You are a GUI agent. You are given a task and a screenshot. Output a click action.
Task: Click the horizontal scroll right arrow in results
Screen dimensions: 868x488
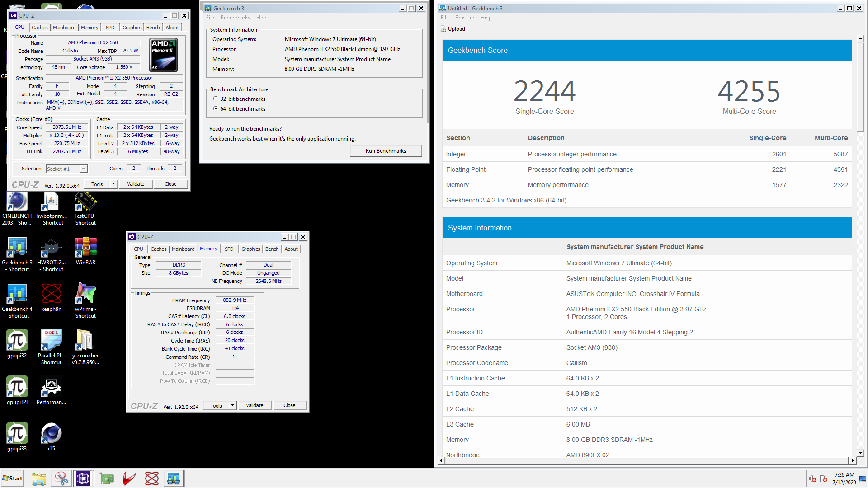click(853, 460)
